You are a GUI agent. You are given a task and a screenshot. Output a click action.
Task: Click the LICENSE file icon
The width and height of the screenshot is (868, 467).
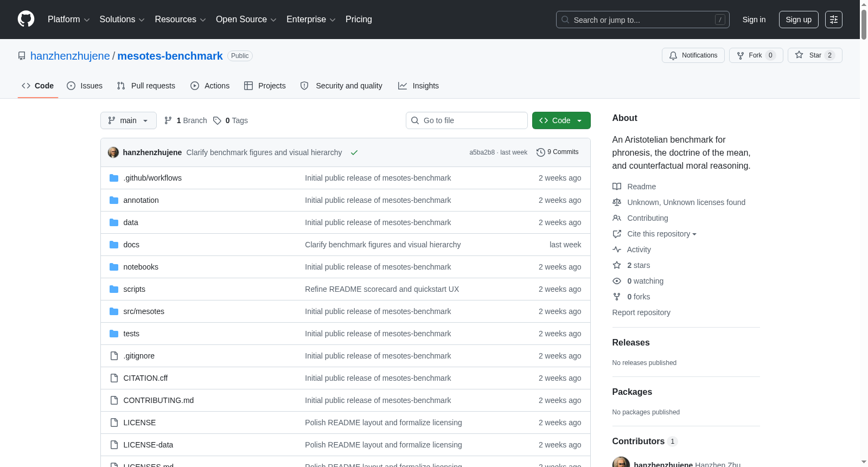click(x=114, y=423)
